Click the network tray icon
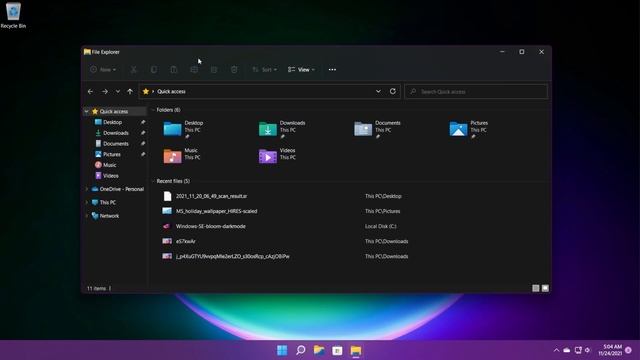Image resolution: width=640 pixels, height=360 pixels. click(x=578, y=350)
